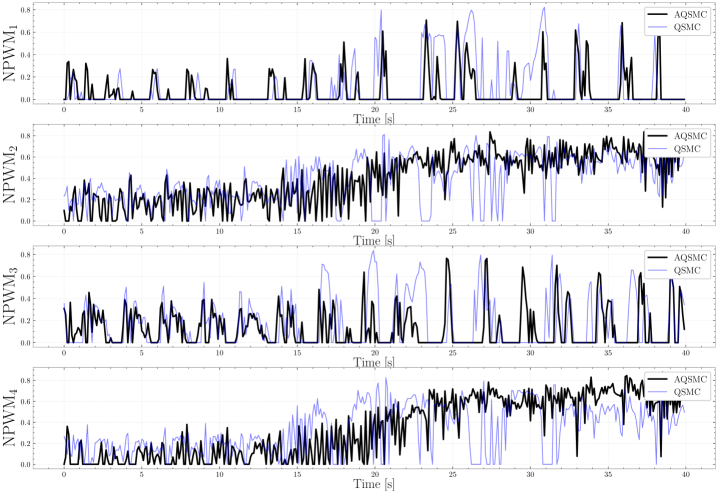718x491 pixels.
Task: Click the NPWM4 y-axis label
Action: (10, 418)
